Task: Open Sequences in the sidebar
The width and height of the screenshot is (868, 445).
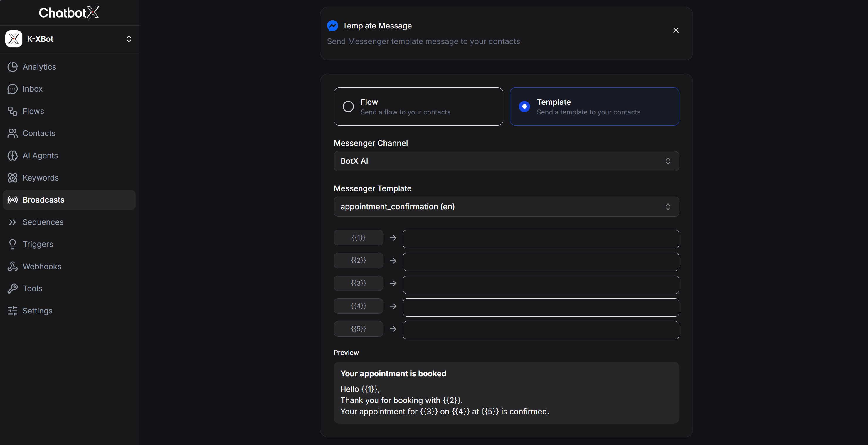Action: [69, 222]
